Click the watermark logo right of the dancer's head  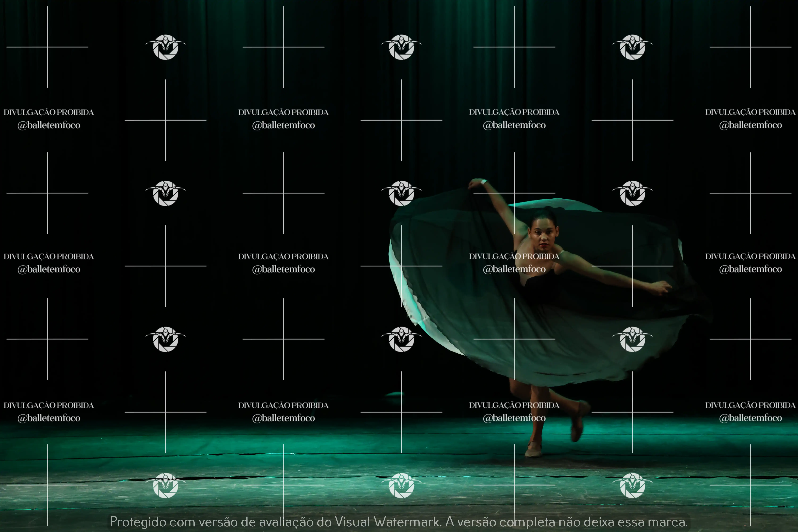point(632,193)
